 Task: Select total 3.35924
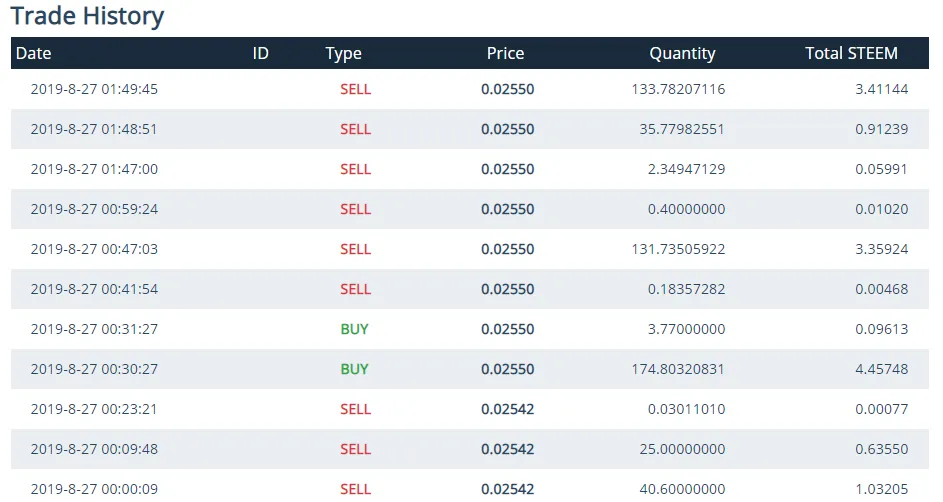coord(882,249)
